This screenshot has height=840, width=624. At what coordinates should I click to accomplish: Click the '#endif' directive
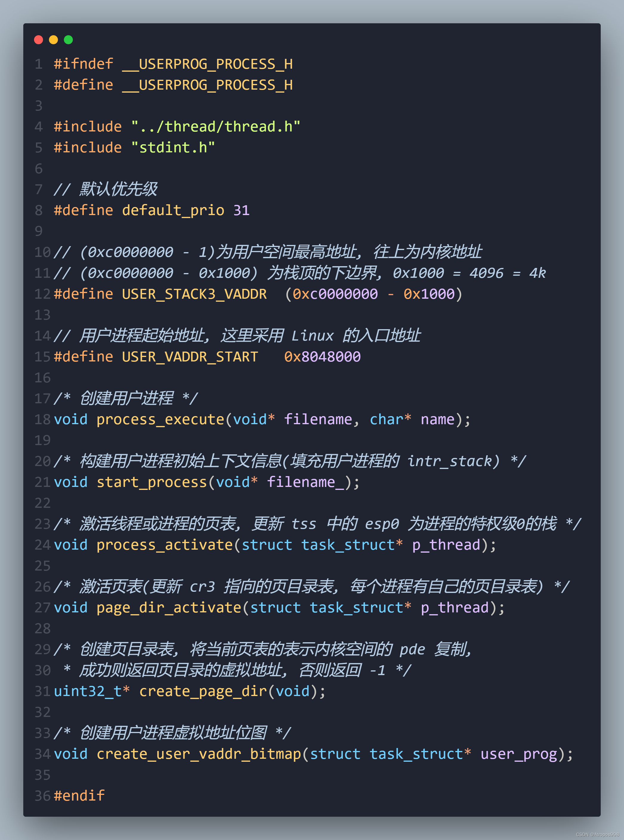click(x=79, y=795)
